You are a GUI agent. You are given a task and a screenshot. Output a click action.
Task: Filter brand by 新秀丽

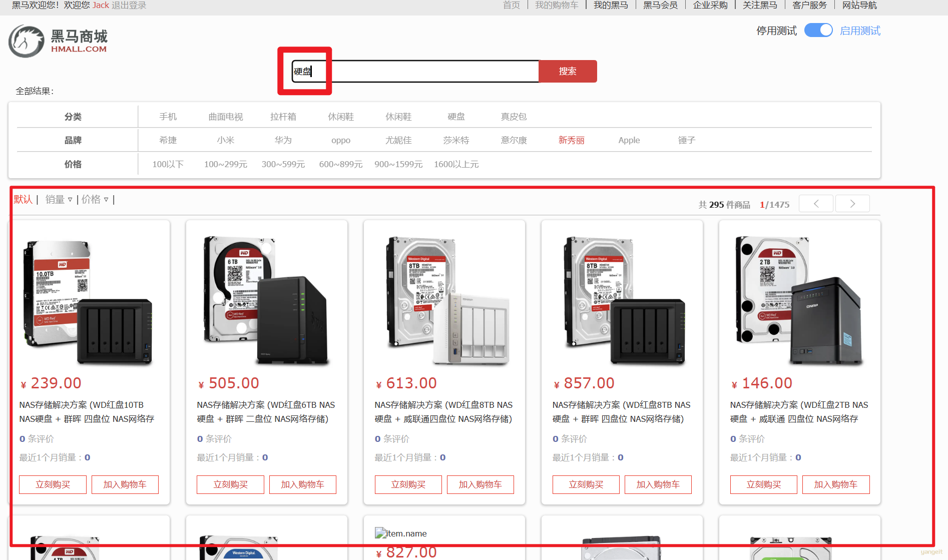coord(571,140)
